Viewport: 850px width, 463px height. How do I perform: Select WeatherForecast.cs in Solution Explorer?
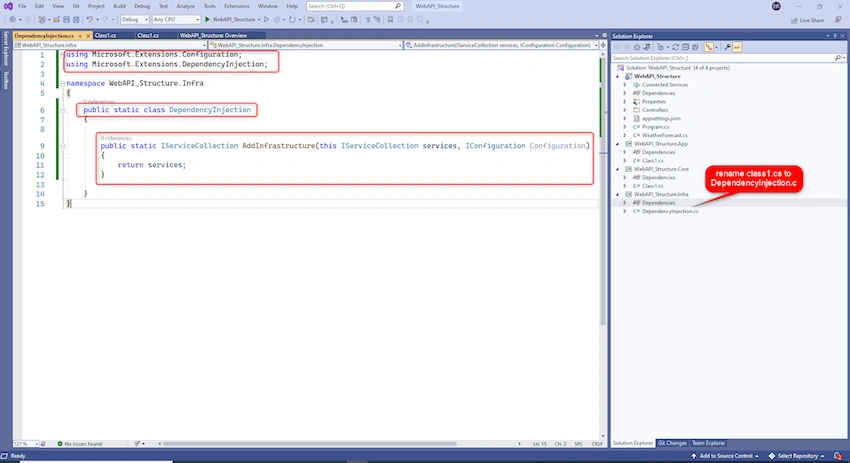pos(665,136)
